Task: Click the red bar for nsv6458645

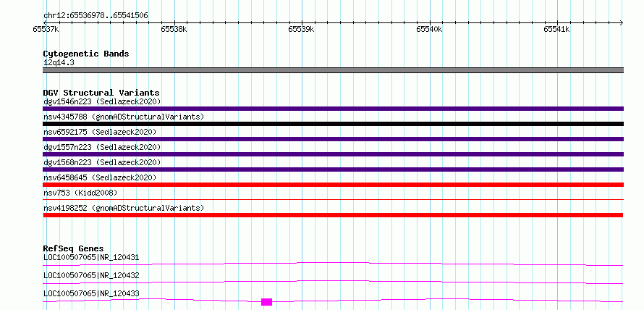Action: pyautogui.click(x=333, y=185)
